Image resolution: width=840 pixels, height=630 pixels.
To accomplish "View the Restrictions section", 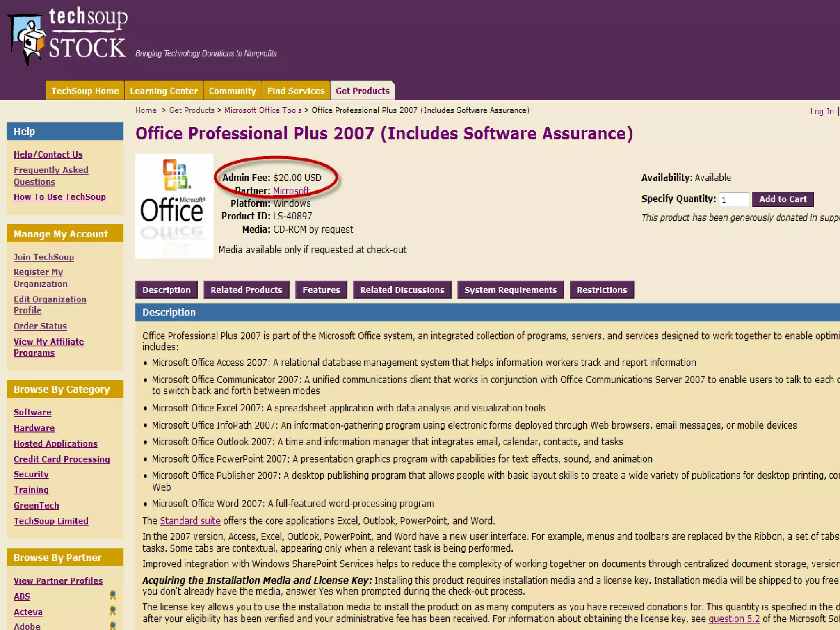I will [x=602, y=290].
